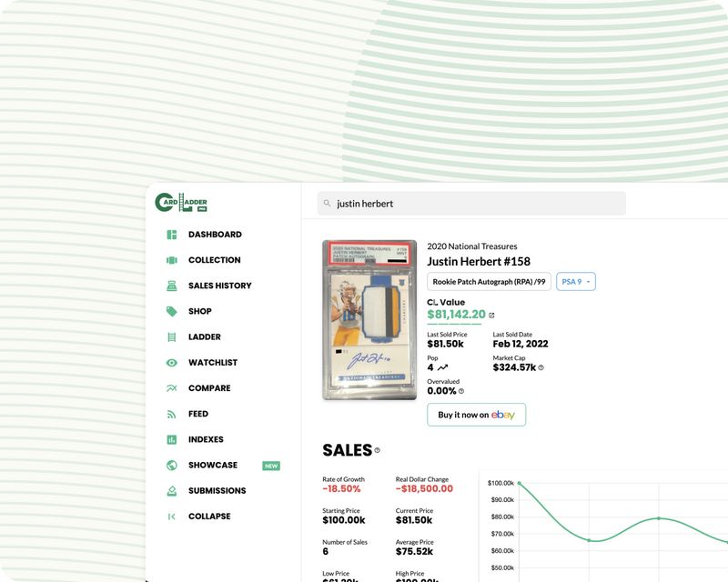
Task: Click Last Sold Price $81.50k value
Action: tap(445, 344)
